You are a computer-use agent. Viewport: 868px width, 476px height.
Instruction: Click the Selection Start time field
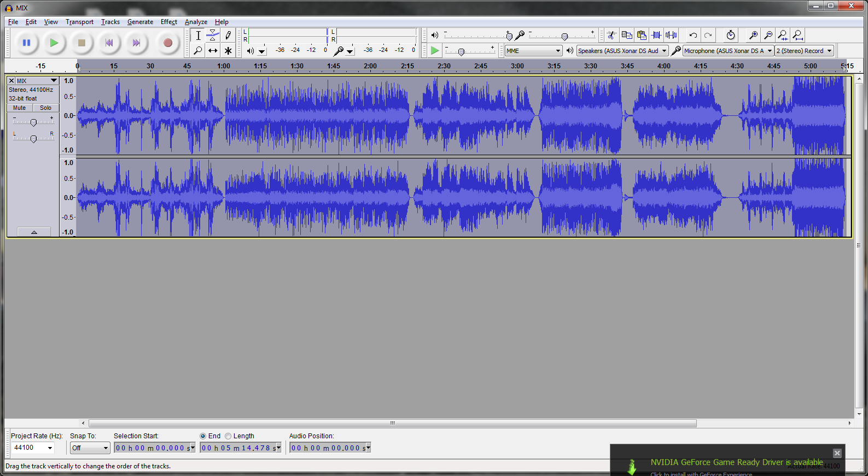pos(155,448)
